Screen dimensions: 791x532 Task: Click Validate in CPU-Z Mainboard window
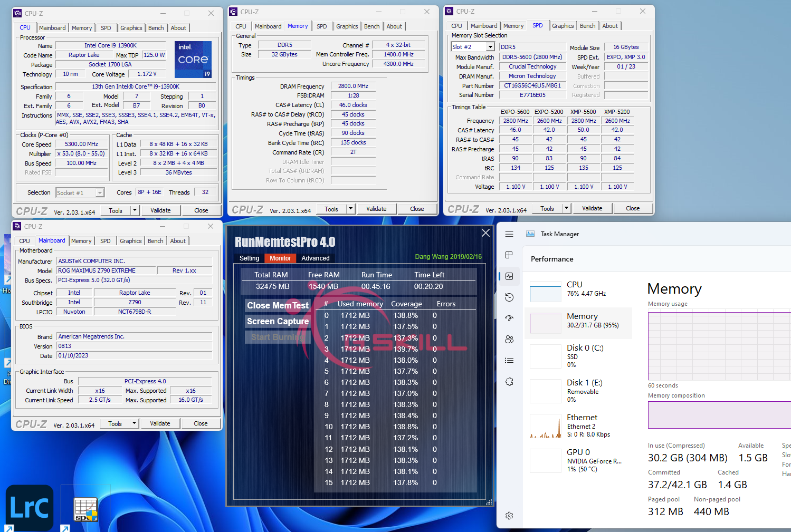[160, 423]
